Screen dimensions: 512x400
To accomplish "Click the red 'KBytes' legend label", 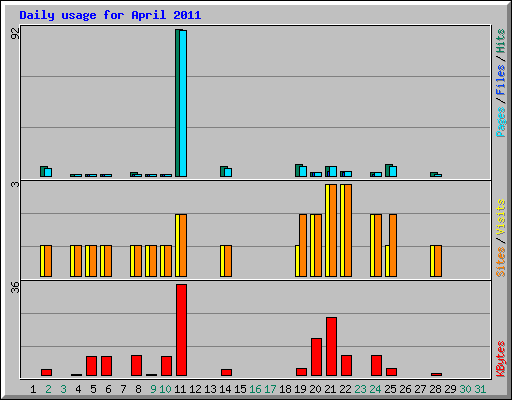I will [x=500, y=359].
